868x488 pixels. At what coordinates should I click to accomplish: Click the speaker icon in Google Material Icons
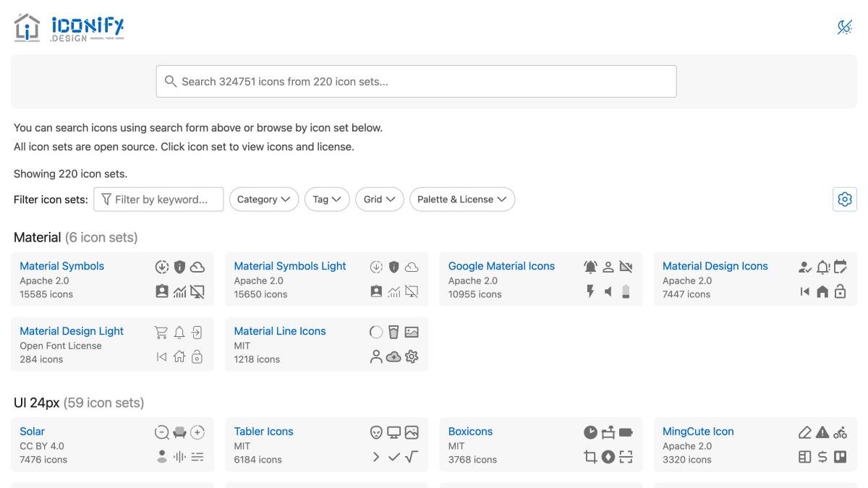click(x=608, y=291)
